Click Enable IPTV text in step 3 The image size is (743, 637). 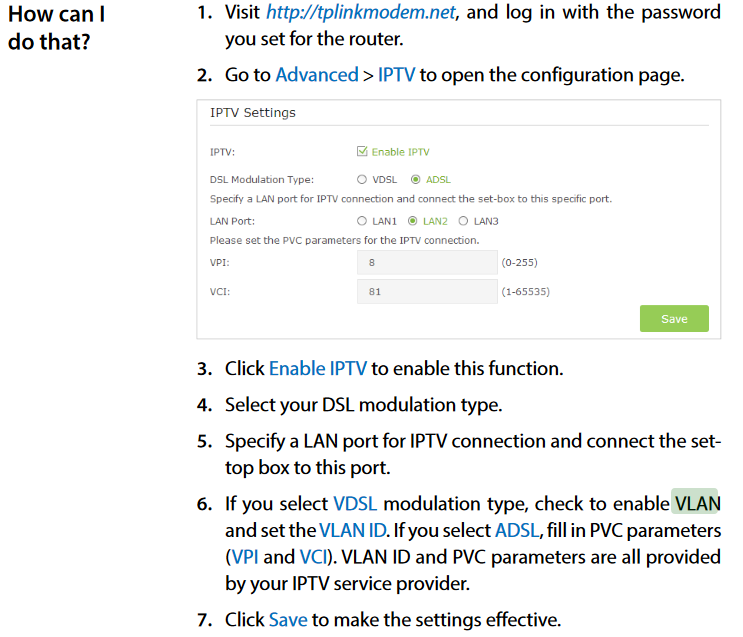pos(318,368)
